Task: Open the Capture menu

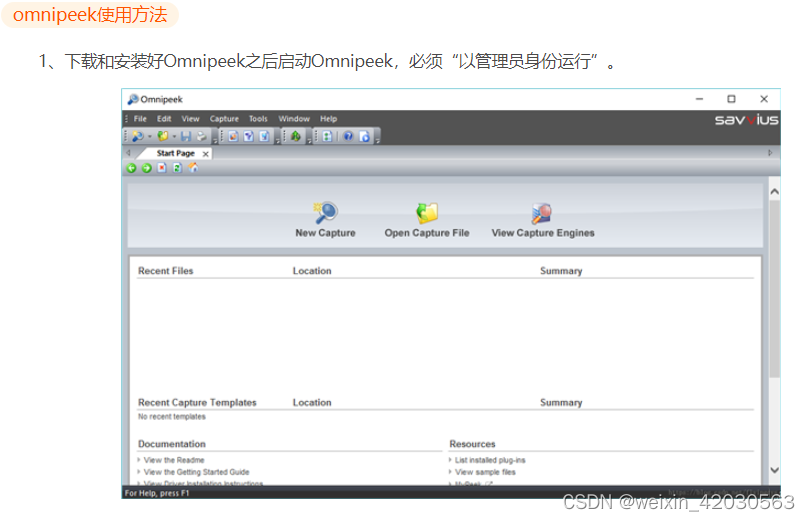Action: [224, 118]
